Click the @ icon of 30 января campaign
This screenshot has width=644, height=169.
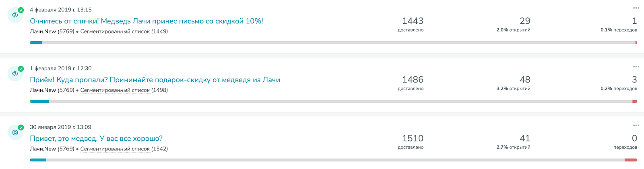[x=15, y=132]
